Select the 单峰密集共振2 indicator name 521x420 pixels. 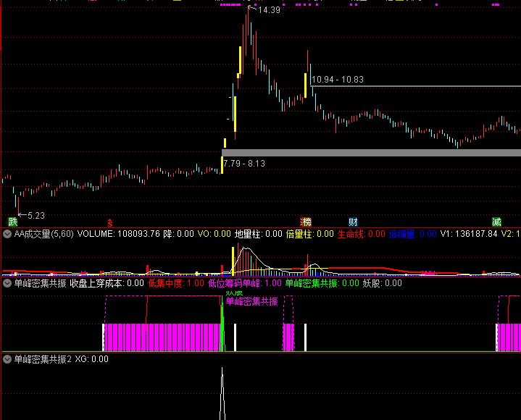[x=43, y=359]
